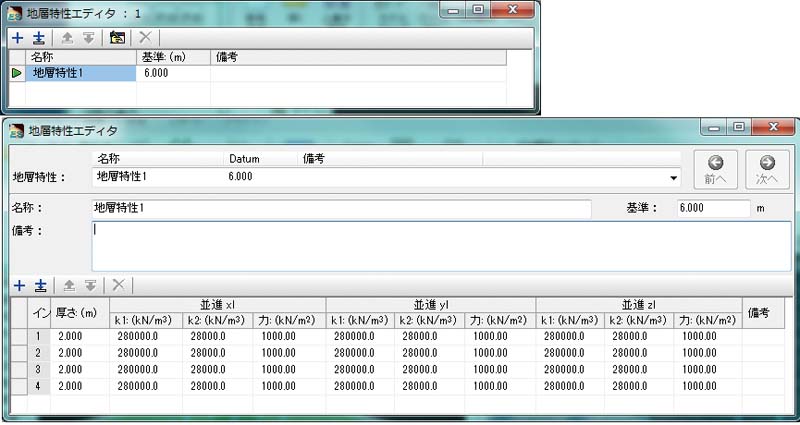
Task: Click the thickness cell 2.000 of layer 3
Action: point(80,370)
